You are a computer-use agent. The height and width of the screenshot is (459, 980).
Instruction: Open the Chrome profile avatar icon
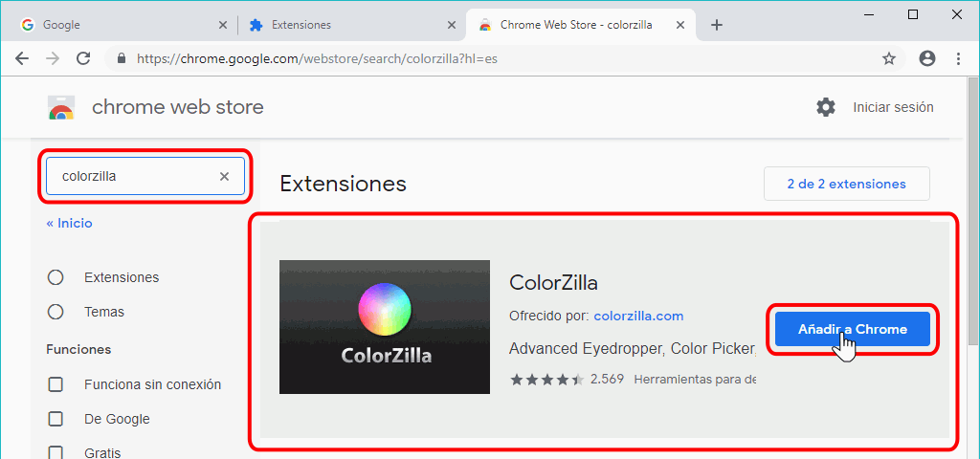point(927,58)
